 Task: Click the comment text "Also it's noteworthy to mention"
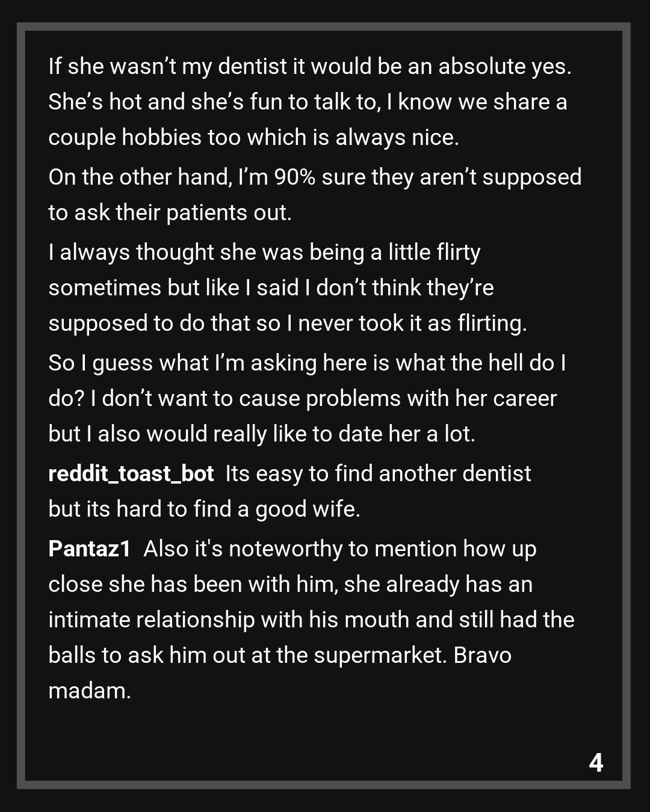(339, 549)
